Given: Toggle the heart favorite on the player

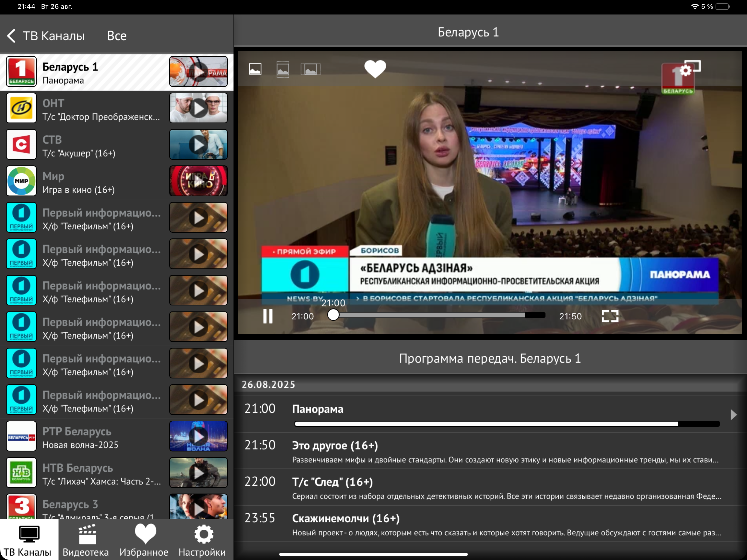Looking at the screenshot, I should click(375, 69).
